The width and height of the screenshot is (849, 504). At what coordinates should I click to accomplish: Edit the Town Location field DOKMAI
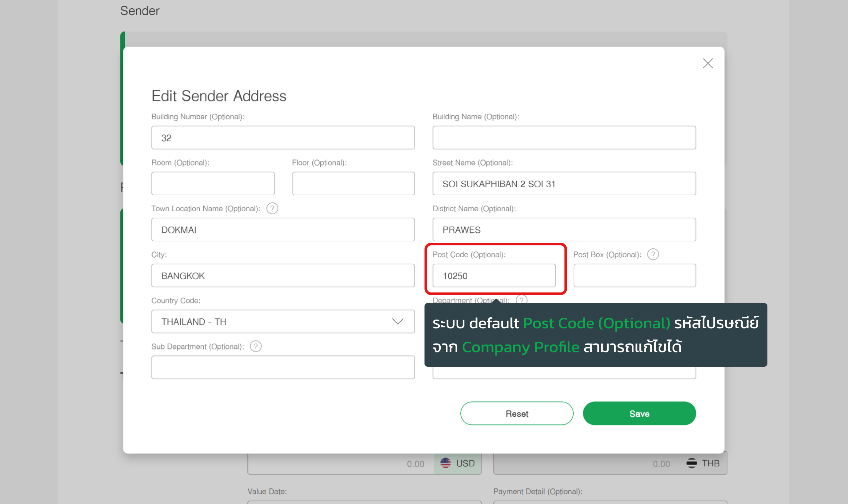(x=283, y=230)
